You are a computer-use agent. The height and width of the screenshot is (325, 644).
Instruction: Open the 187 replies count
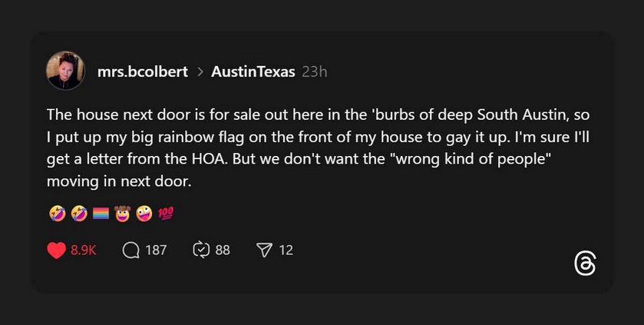(x=156, y=250)
